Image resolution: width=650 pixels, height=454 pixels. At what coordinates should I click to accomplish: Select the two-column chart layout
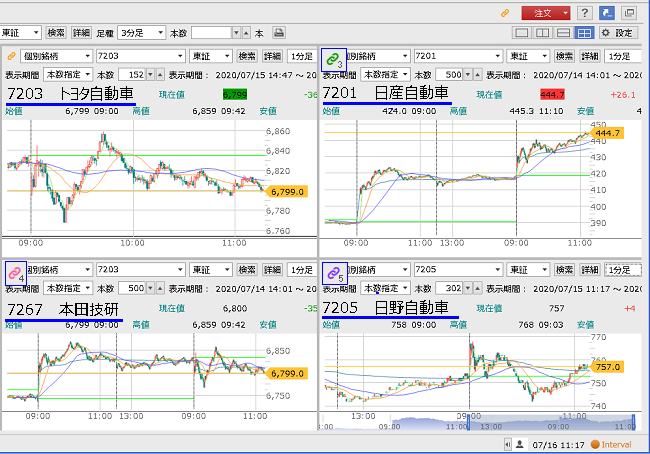[x=542, y=33]
